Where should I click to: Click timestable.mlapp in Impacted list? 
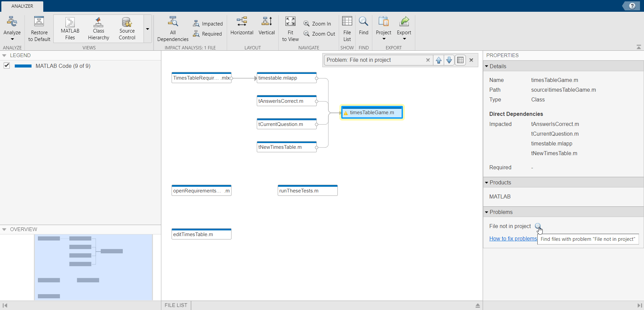pyautogui.click(x=552, y=143)
